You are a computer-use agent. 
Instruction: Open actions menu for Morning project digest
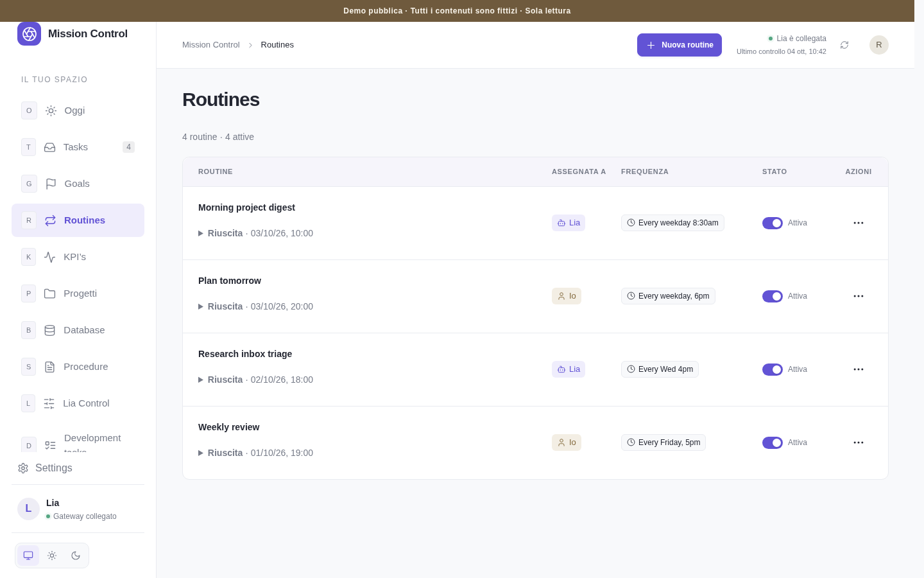point(859,223)
